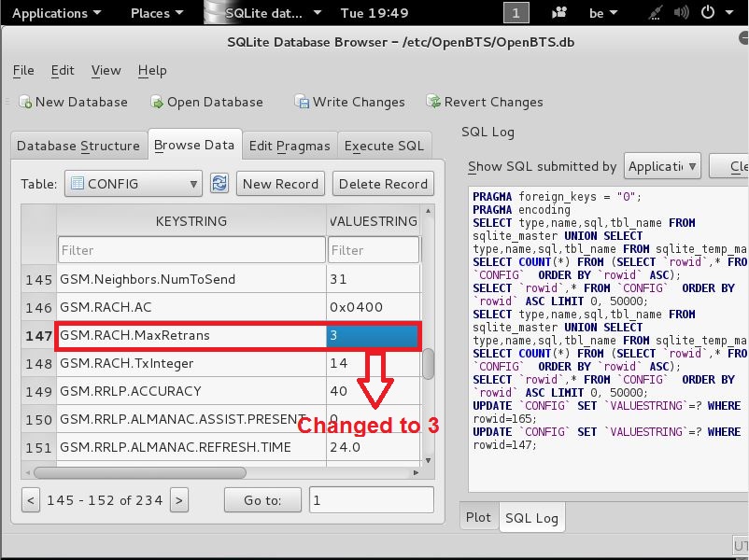
Task: Click the volume speaker icon
Action: click(681, 12)
